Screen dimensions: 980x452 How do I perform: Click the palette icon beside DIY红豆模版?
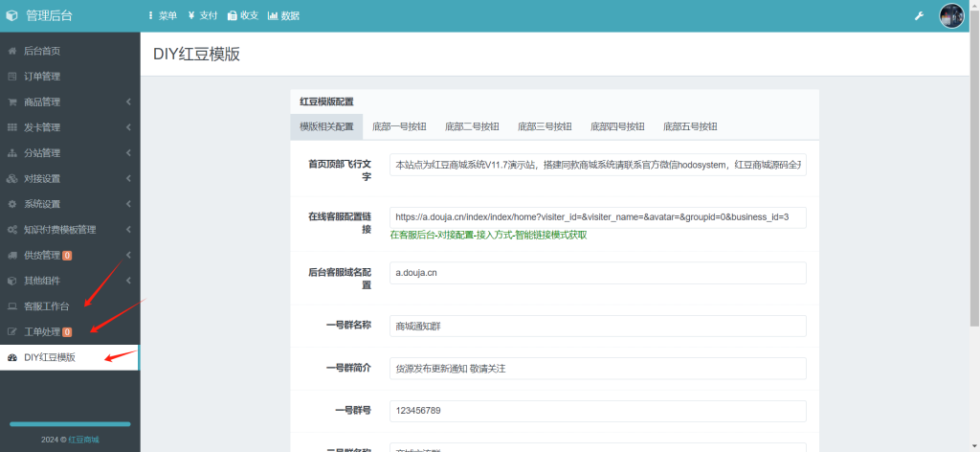[11, 357]
